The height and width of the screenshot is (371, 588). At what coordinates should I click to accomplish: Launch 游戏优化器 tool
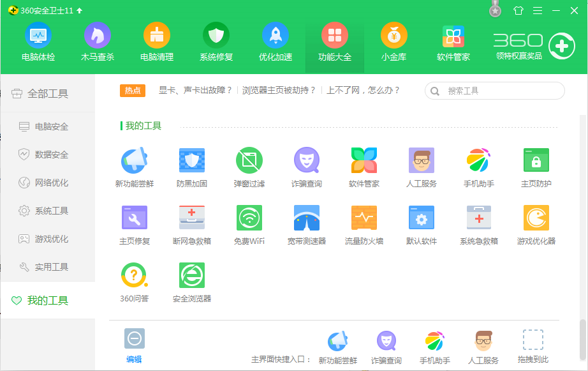coord(536,225)
